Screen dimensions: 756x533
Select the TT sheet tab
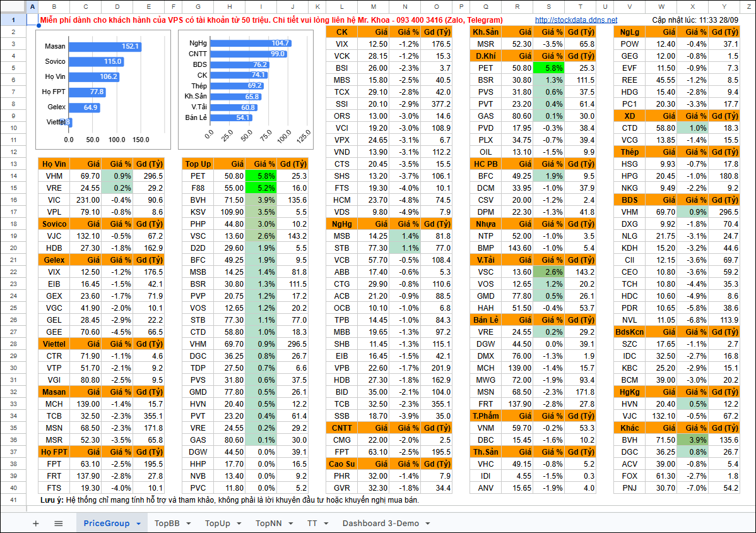[312, 524]
